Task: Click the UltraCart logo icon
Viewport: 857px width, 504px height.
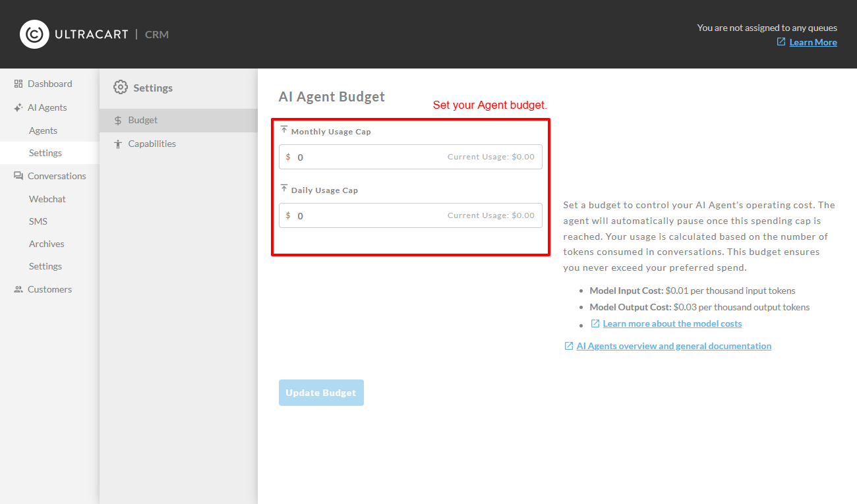Action: pos(34,34)
